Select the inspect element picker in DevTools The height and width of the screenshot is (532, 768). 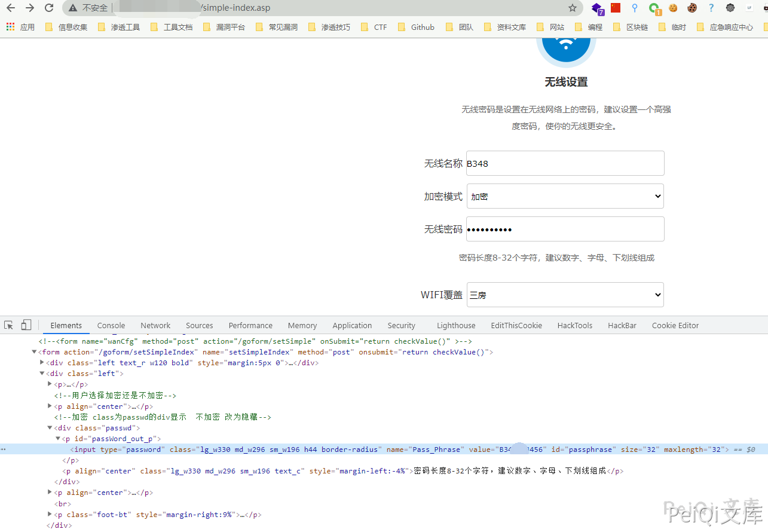pos(8,324)
